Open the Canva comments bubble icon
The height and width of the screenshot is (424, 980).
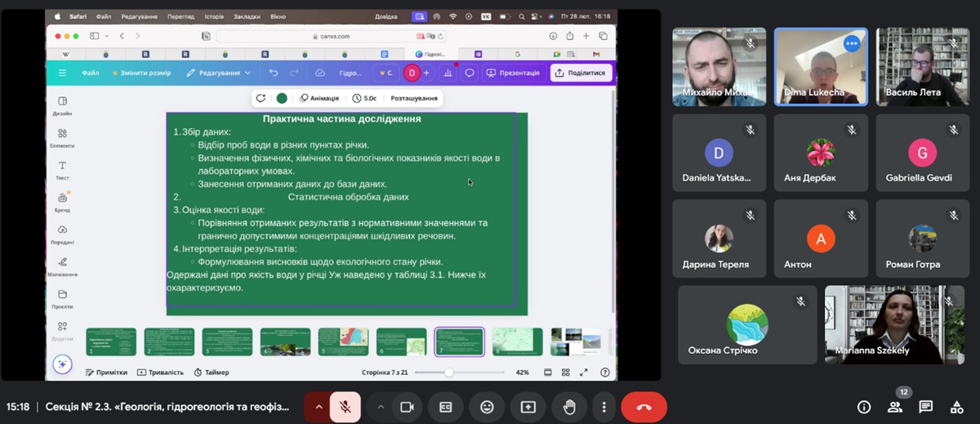(470, 73)
